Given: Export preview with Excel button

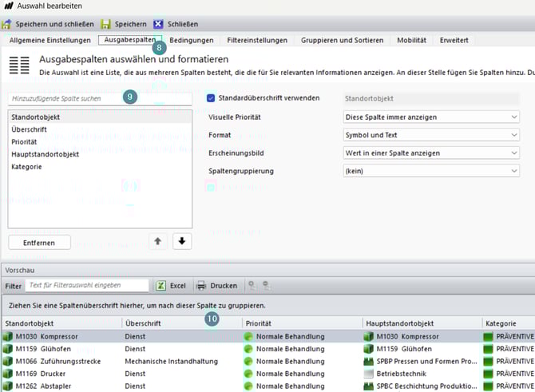Looking at the screenshot, I should pyautogui.click(x=171, y=286).
